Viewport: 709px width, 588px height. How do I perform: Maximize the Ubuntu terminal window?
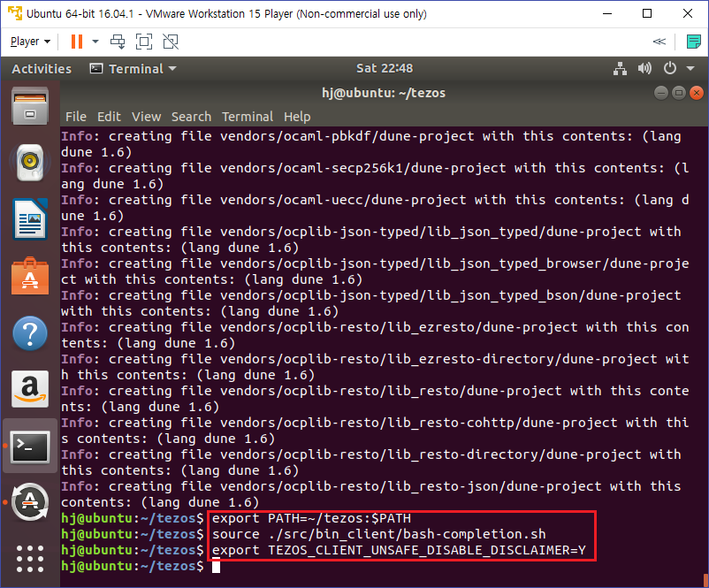pyautogui.click(x=679, y=93)
